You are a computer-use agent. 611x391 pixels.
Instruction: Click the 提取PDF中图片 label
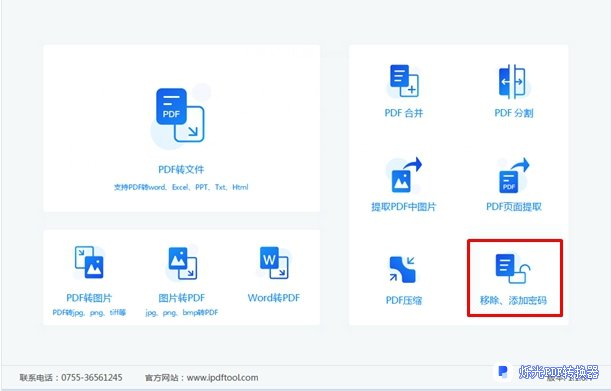click(404, 207)
